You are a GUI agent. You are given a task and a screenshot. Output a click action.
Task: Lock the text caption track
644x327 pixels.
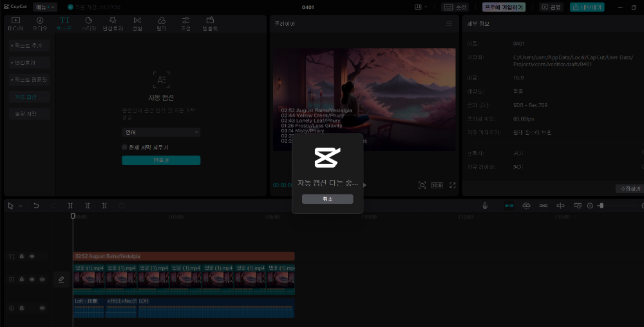pyautogui.click(x=22, y=256)
